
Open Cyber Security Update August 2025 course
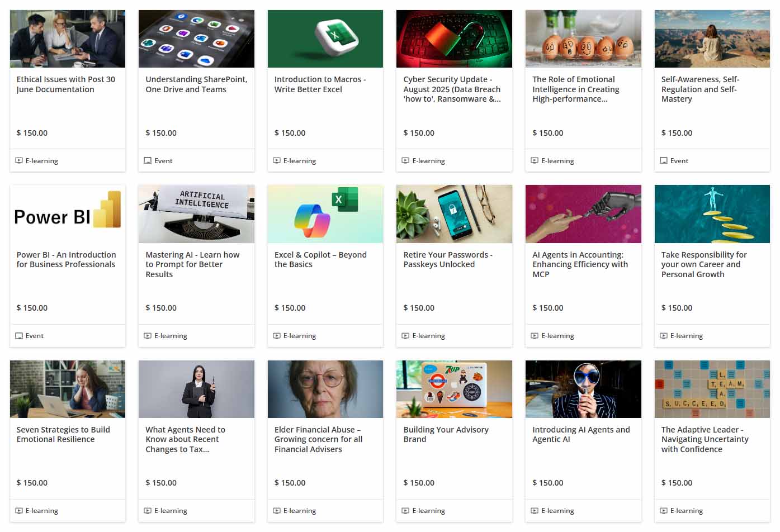coord(452,89)
